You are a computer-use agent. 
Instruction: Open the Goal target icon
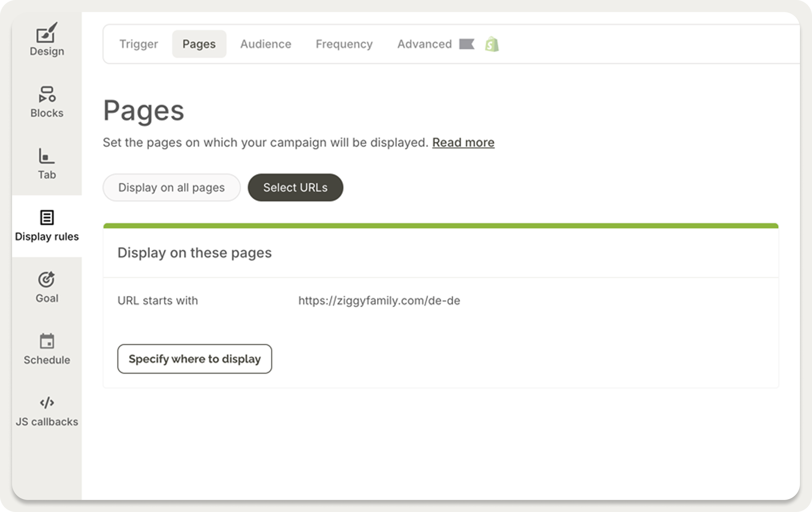(47, 279)
